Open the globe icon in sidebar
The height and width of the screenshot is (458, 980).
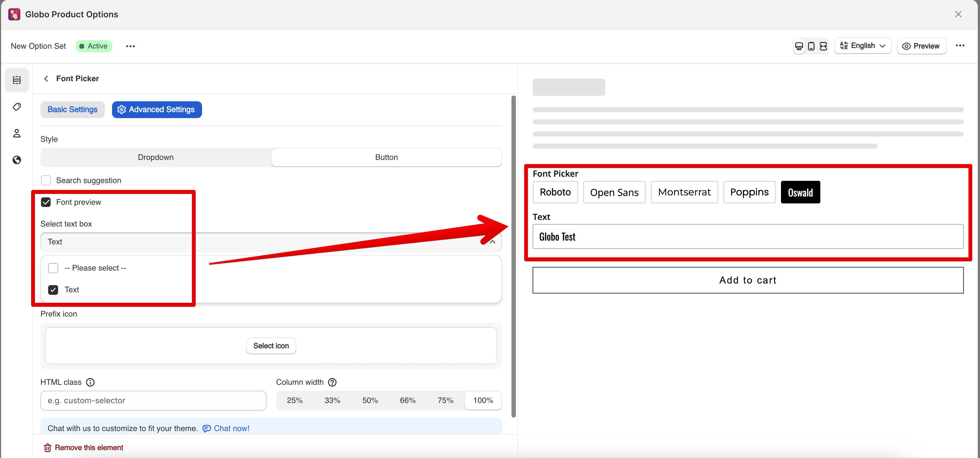[17, 160]
